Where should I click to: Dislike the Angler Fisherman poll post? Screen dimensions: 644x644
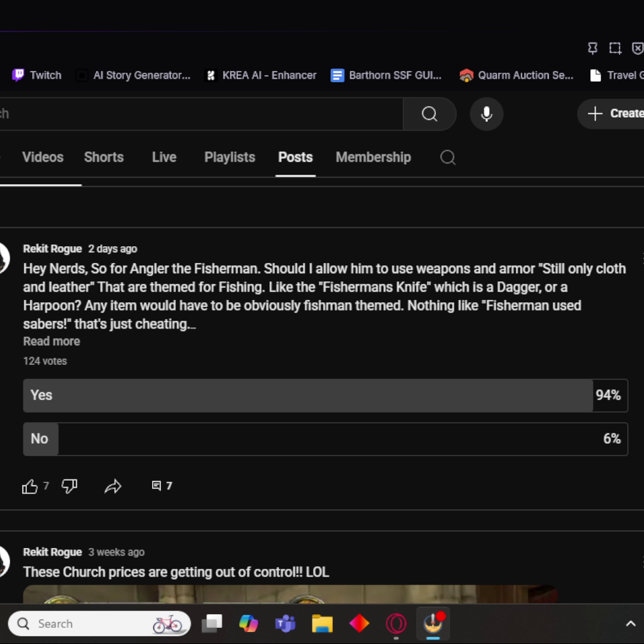coord(70,487)
